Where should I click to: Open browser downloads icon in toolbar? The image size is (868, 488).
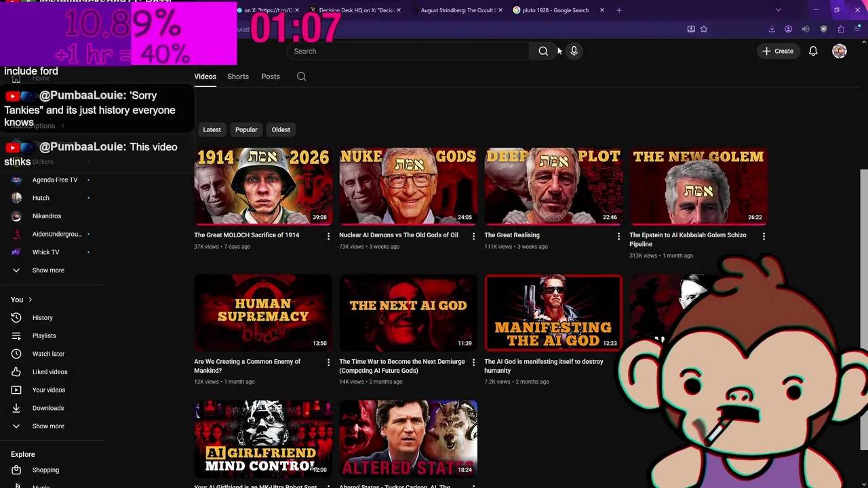772,29
